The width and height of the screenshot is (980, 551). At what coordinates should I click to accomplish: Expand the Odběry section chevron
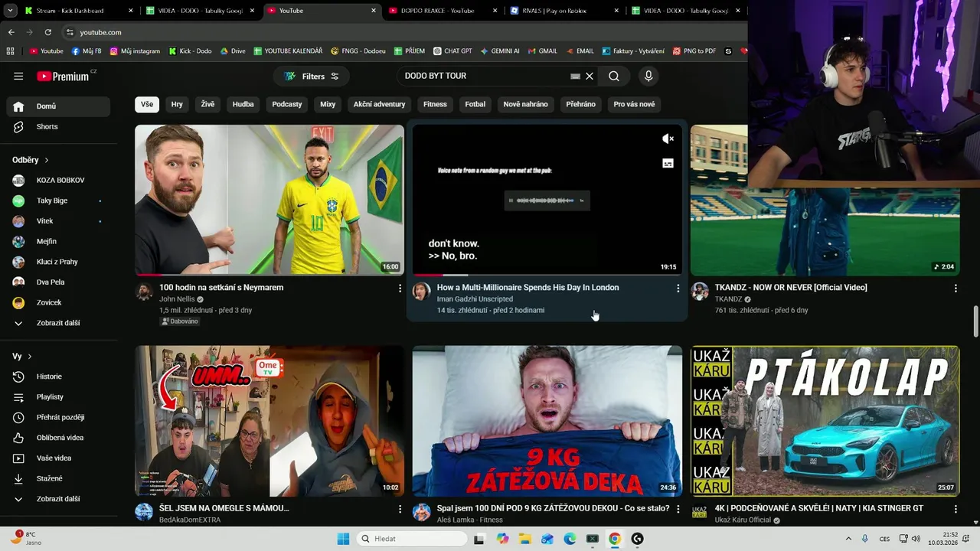pyautogui.click(x=46, y=161)
